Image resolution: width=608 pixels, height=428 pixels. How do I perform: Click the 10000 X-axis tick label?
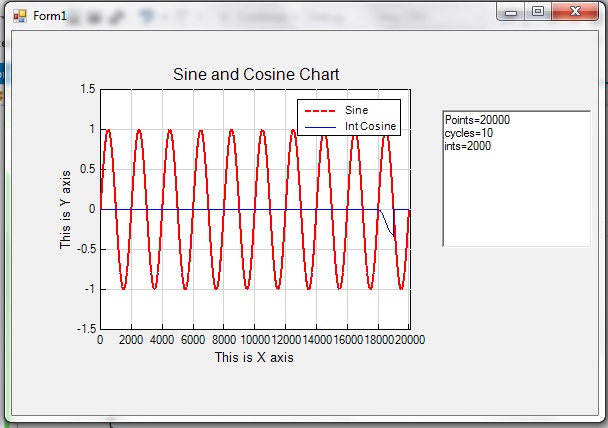point(255,340)
